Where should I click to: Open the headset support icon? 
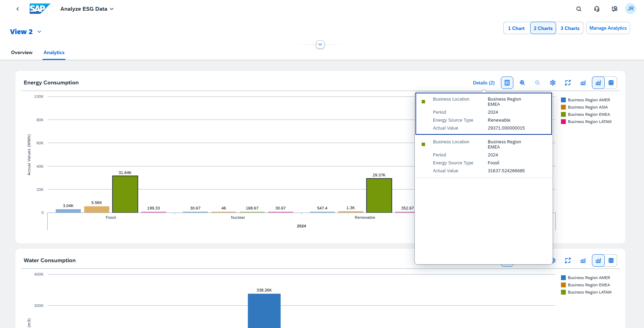click(x=597, y=9)
